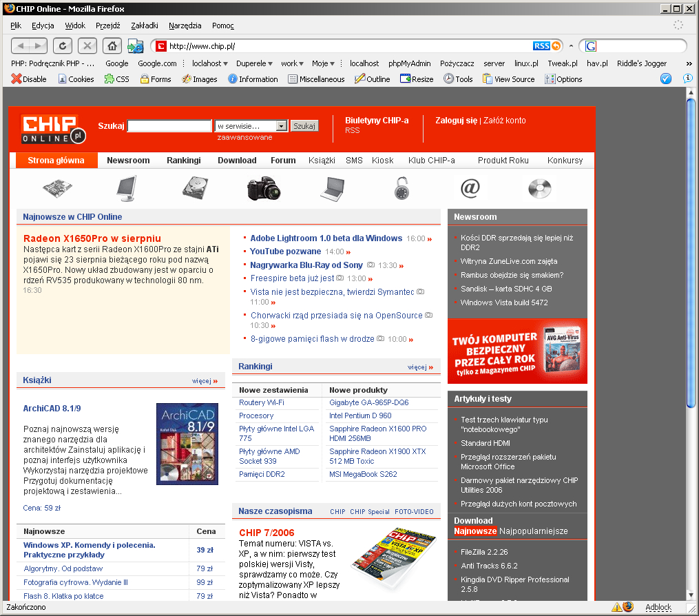
Task: Expand the Moje bookmark folder
Action: (323, 63)
